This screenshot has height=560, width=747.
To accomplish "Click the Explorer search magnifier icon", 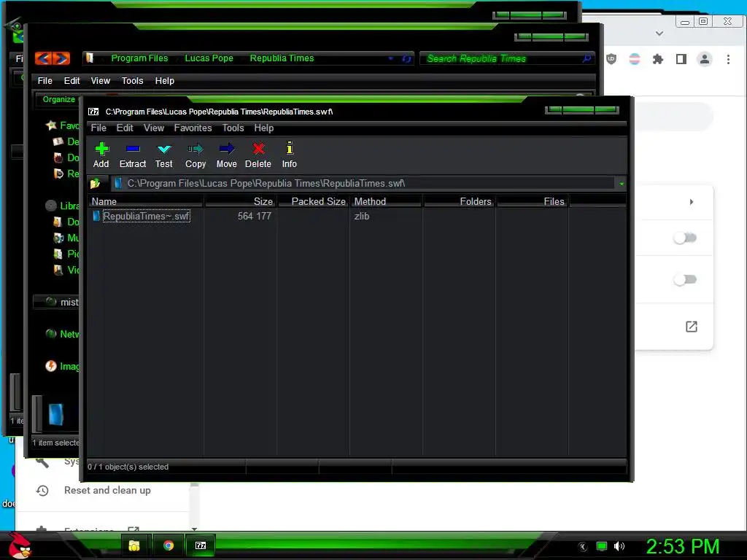I will (587, 58).
